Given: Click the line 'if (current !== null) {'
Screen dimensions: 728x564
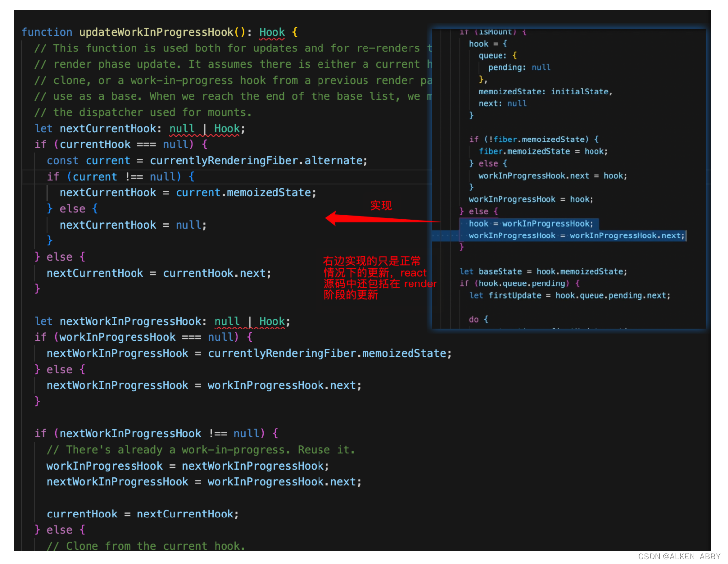Looking at the screenshot, I should [x=121, y=177].
